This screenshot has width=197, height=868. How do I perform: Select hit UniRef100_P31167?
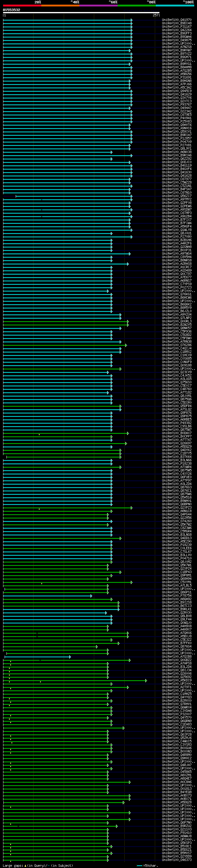coord(177,26)
